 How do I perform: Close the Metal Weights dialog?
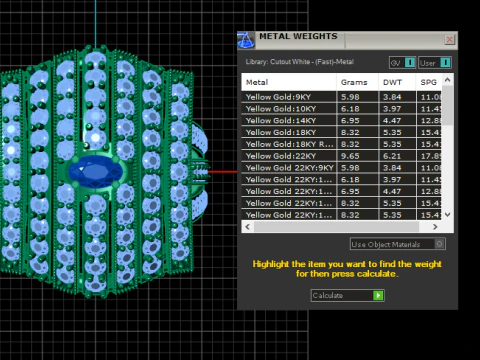tap(449, 40)
